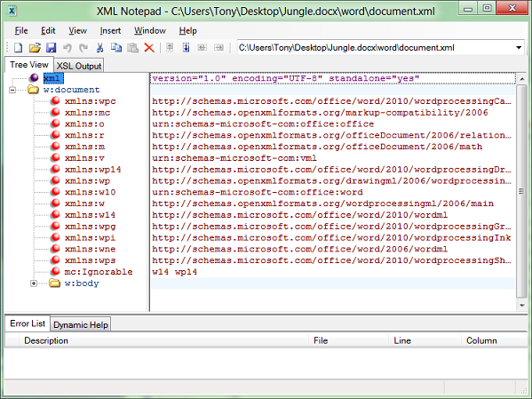The height and width of the screenshot is (399, 532).
Task: Undo the last edit using the undo arrow
Action: [67, 48]
